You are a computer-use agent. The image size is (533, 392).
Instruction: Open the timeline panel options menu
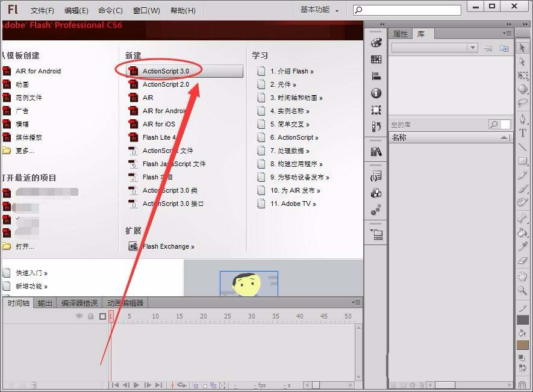point(357,302)
